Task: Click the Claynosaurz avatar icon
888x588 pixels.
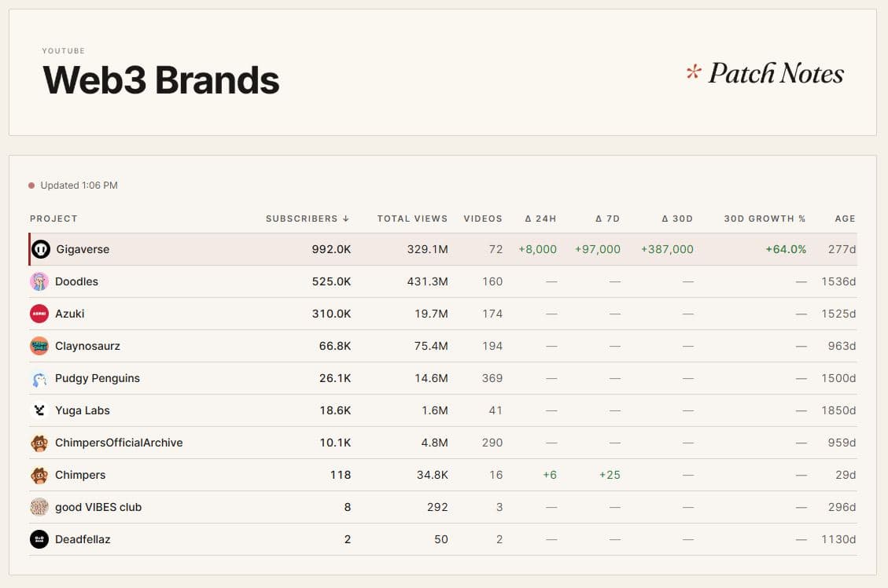Action: click(x=39, y=346)
